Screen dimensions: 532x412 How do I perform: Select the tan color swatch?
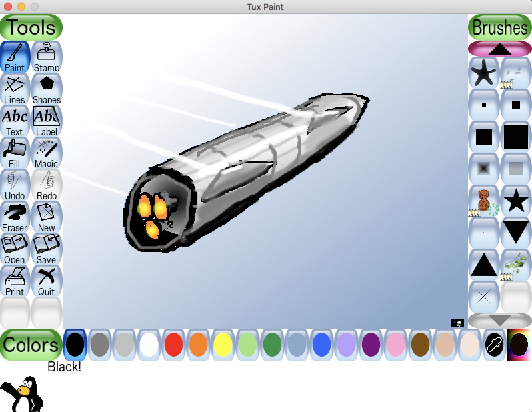(445, 344)
